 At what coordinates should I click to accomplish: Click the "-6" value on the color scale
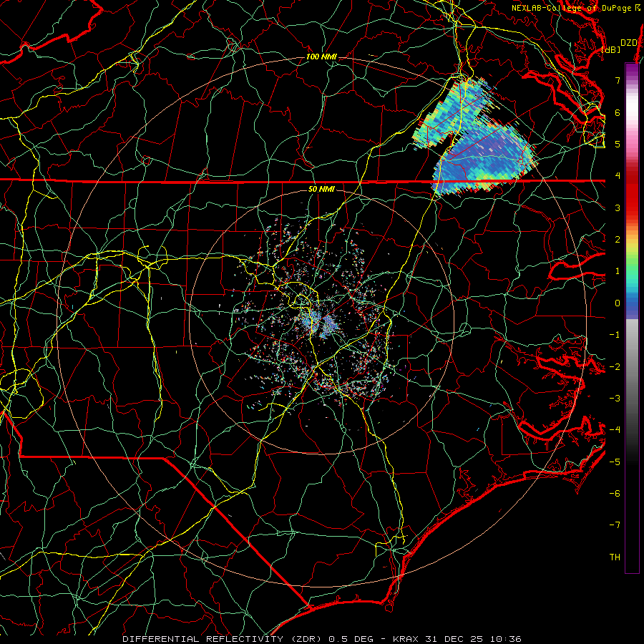point(615,494)
